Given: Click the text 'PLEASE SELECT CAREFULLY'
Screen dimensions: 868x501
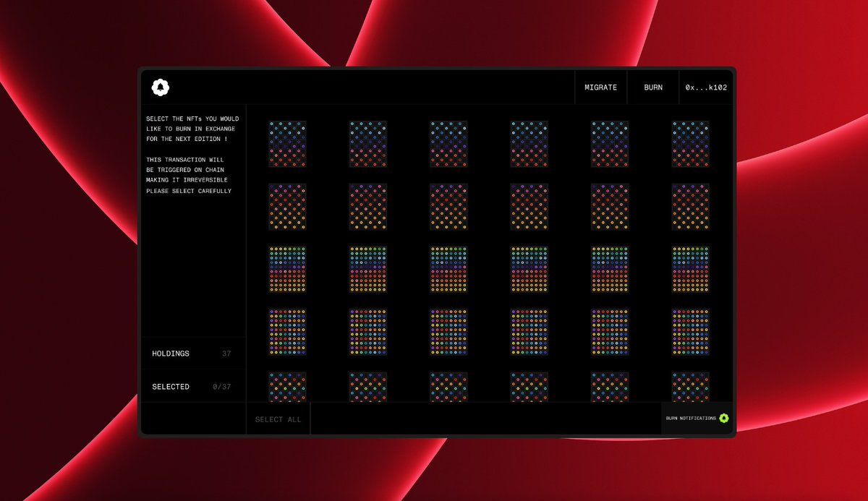Looking at the screenshot, I should coord(189,191).
